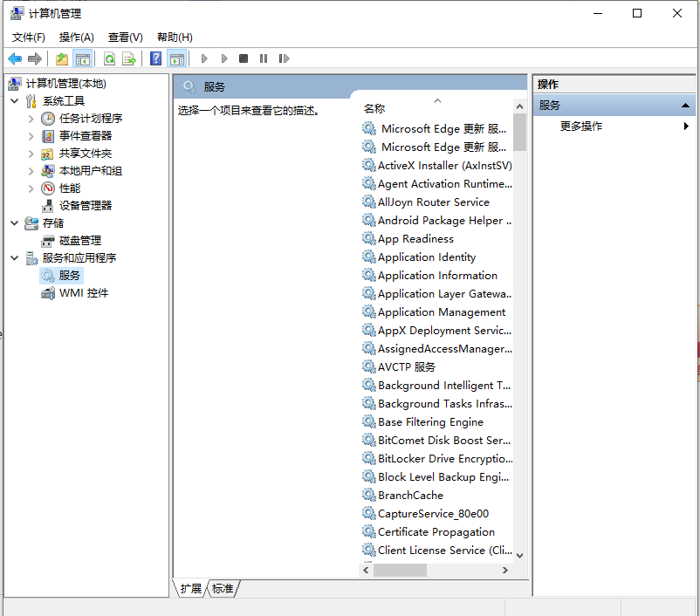Open the 操作(A) menu
Screen dimensions: 700x616
point(75,38)
